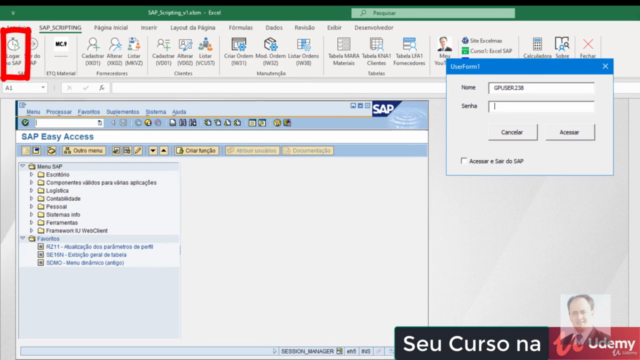Click Cadastrar (XK01) in Fornecedores group
The width and height of the screenshot is (640, 360).
[93, 51]
